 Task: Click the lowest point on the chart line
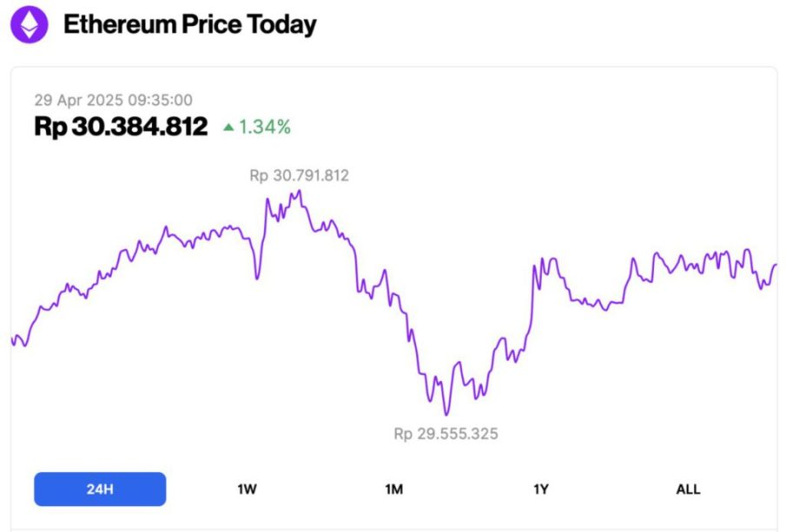(x=446, y=414)
